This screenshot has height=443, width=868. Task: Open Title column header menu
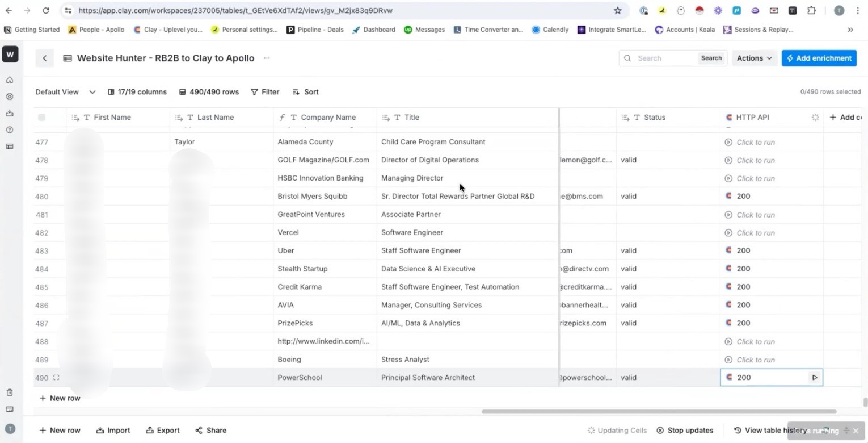click(x=467, y=118)
